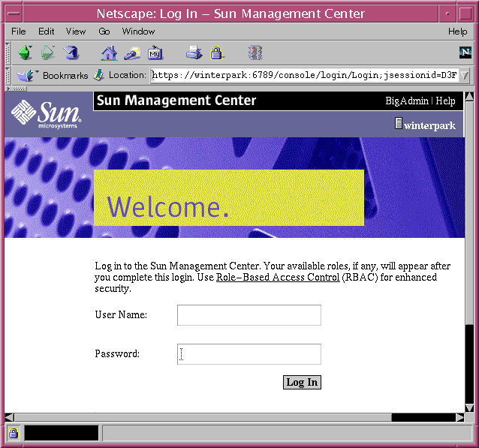The width and height of the screenshot is (479, 448).
Task: Open Security info via toolbar padlock icon
Action: pos(216,53)
